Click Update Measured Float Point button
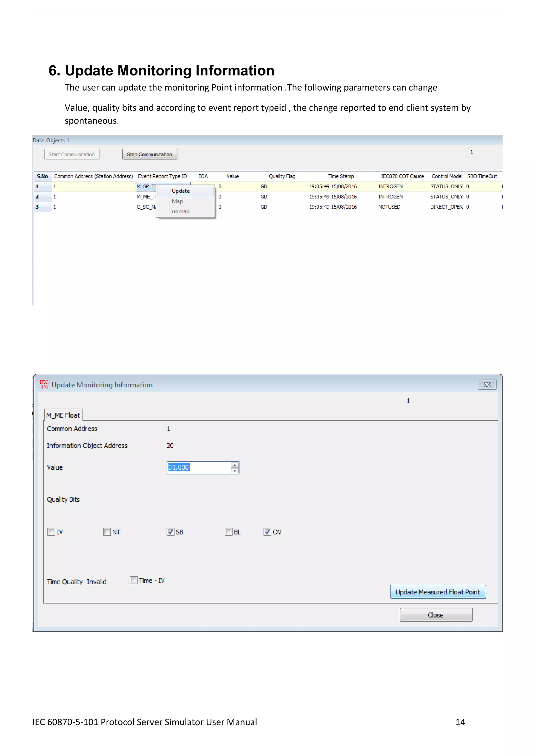Screen dimensions: 535x756 (438, 592)
